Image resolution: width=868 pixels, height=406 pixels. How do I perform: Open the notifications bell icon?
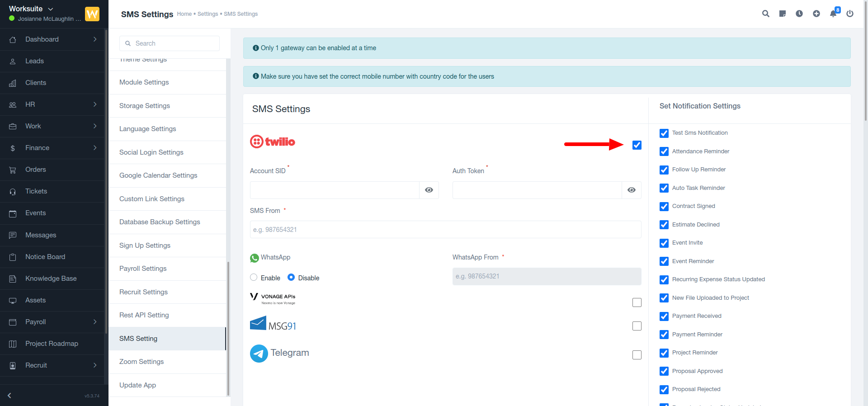833,14
